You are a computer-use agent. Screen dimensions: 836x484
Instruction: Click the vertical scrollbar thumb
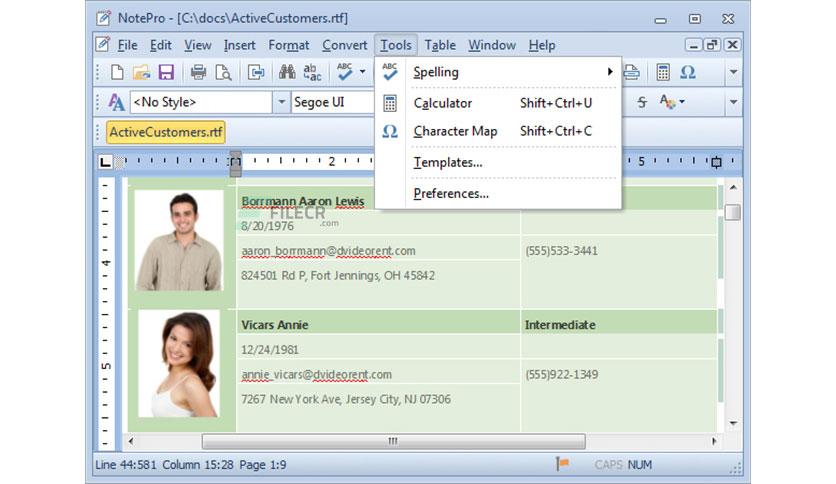coord(733,212)
